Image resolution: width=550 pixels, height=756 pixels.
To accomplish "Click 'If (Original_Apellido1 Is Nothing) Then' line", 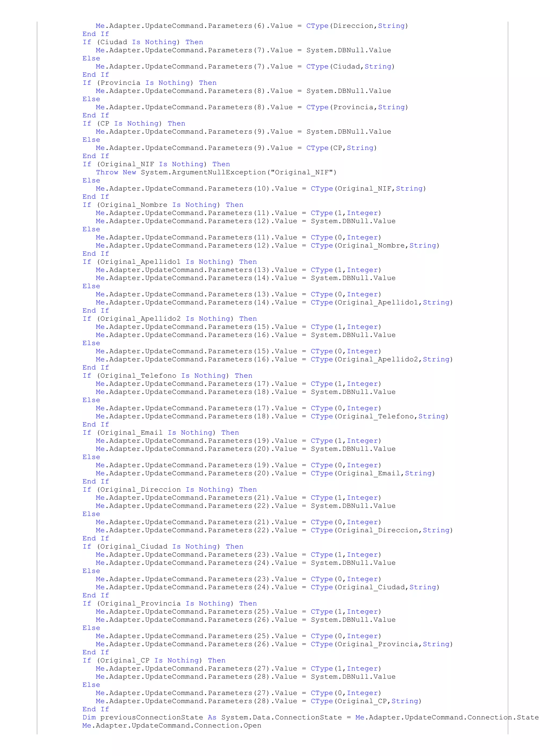I will pos(169,262).
